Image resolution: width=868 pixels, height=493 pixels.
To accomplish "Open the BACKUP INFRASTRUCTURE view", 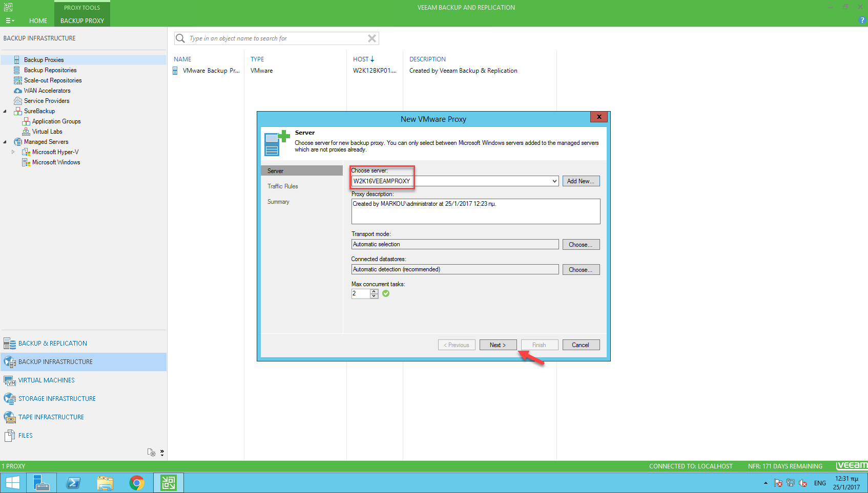I will coord(84,362).
